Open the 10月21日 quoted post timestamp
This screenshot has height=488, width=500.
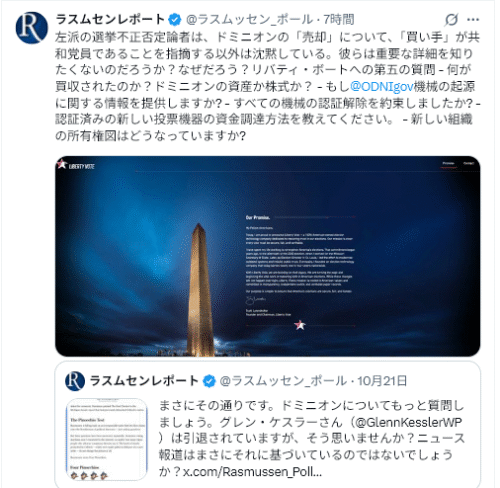[x=382, y=381]
